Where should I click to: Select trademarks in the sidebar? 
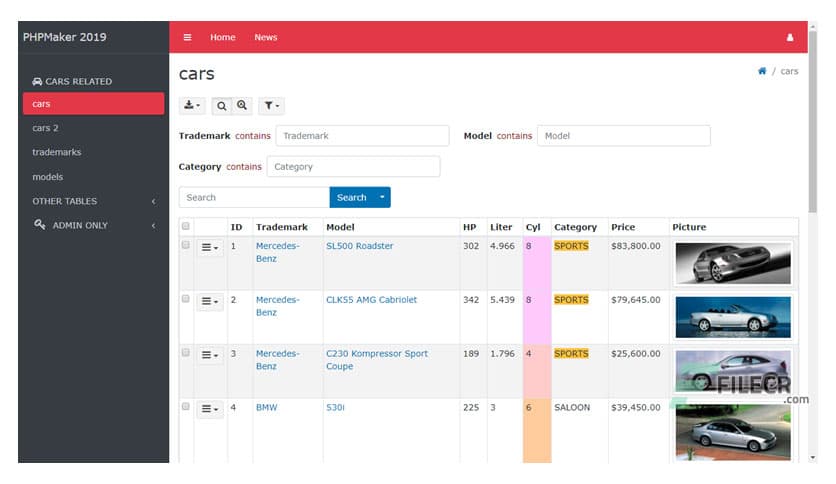(56, 152)
